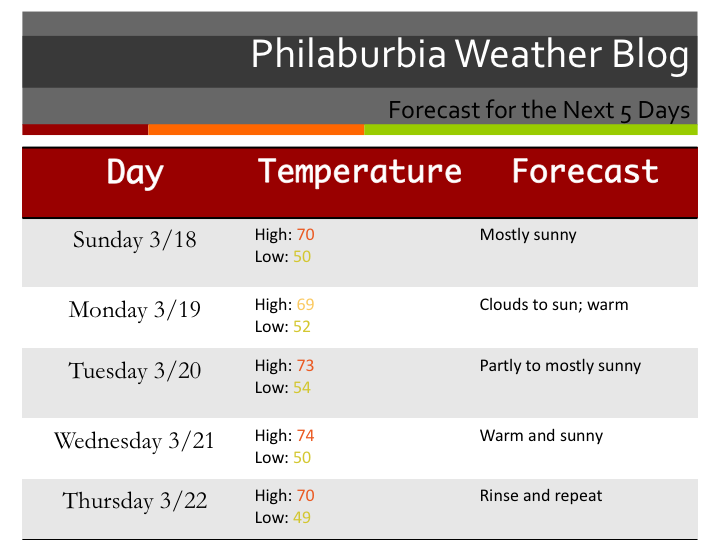Click the Mostly sunny forecast text
Image resolution: width=720 pixels, height=540 pixels.
(x=528, y=235)
